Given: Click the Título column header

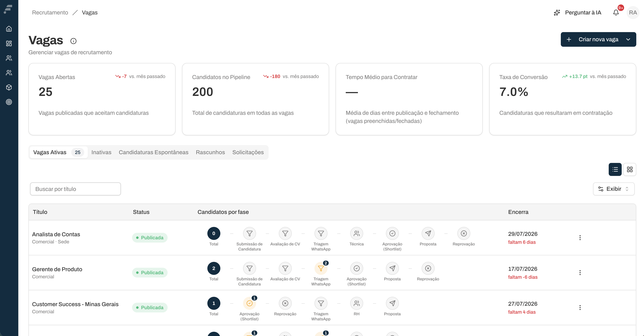Looking at the screenshot, I should (40, 212).
